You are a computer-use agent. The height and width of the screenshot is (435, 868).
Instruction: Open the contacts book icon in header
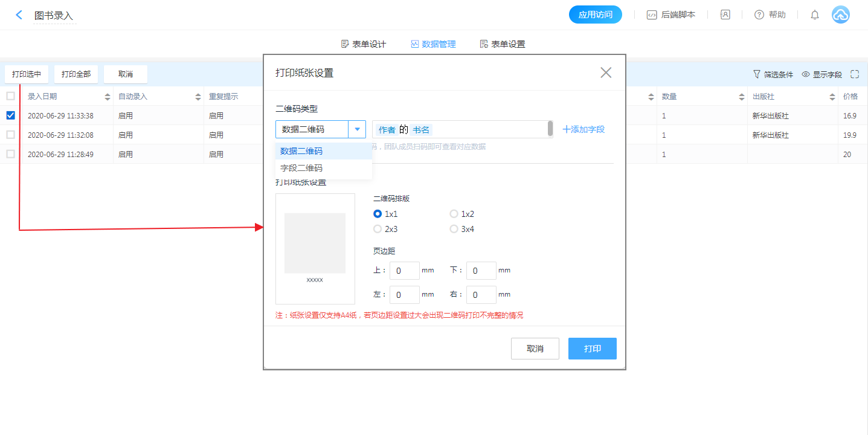(725, 15)
